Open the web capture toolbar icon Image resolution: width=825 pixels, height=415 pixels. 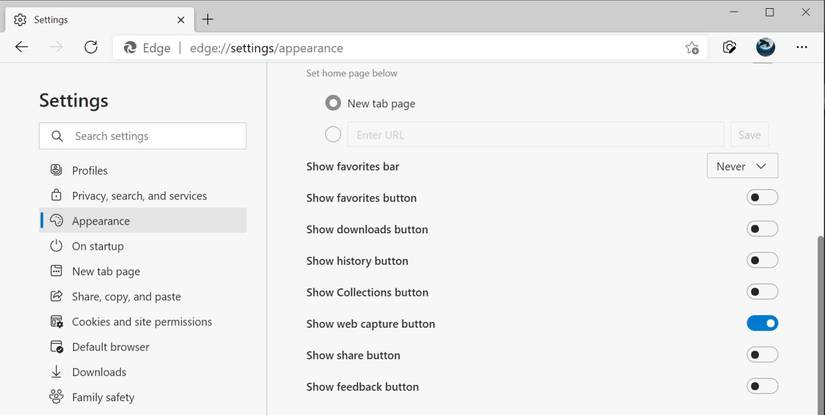point(730,47)
